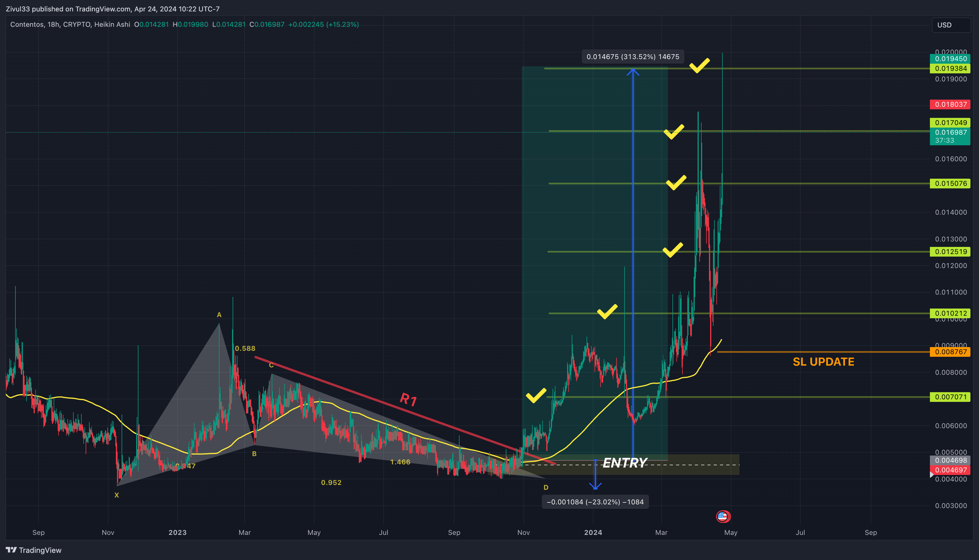This screenshot has width=979, height=560.
Task: Click the yellow checkmark above the 0.019384 line
Action: (x=700, y=65)
